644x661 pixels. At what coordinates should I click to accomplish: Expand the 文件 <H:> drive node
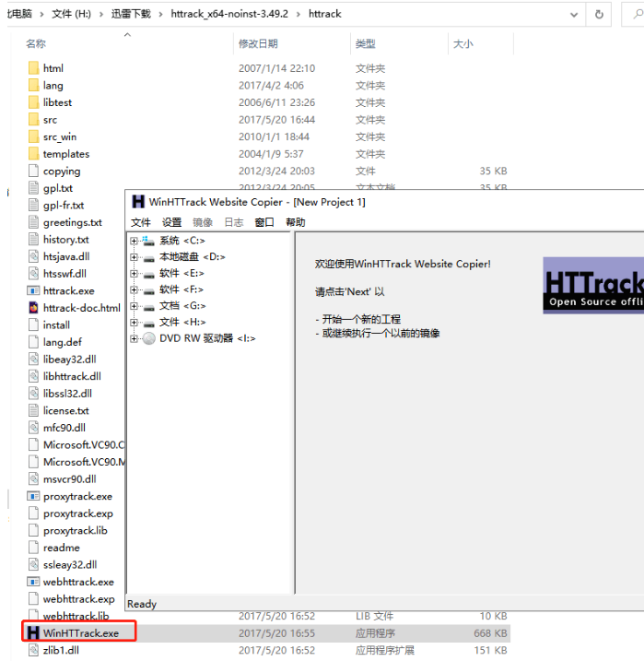click(x=135, y=322)
